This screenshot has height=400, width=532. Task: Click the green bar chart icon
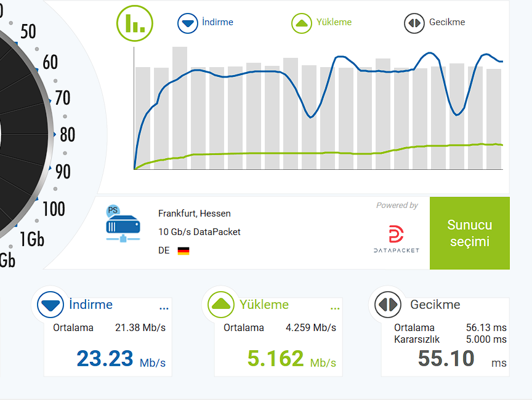135,23
